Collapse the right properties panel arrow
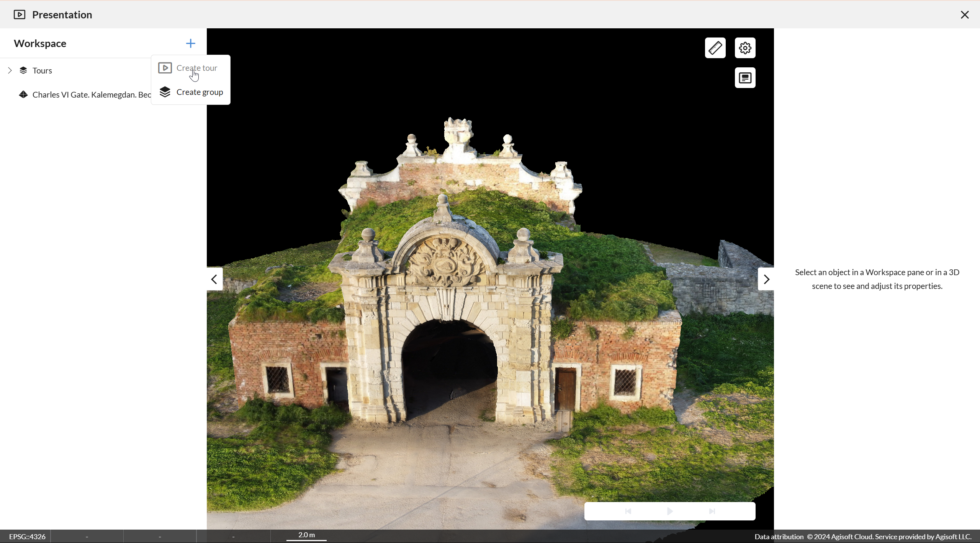This screenshot has width=980, height=543. point(766,279)
